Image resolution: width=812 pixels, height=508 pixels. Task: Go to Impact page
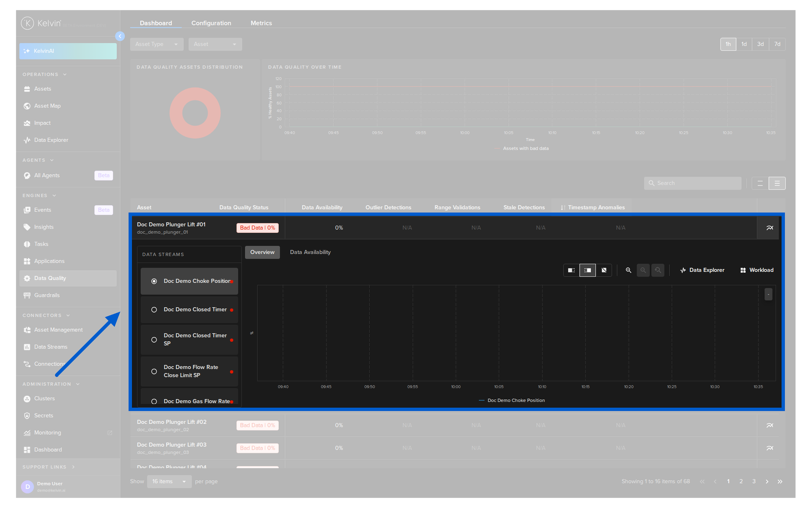(x=68, y=123)
